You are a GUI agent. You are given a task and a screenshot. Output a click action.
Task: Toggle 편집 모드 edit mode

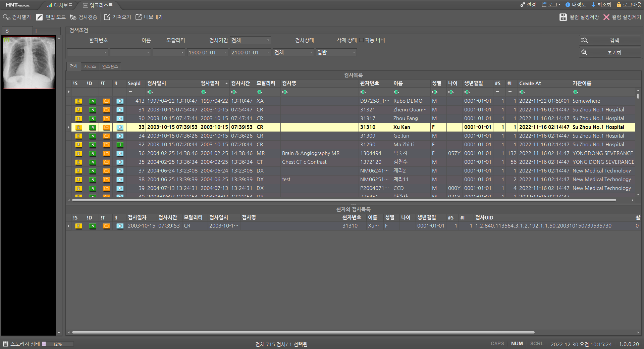(x=51, y=17)
